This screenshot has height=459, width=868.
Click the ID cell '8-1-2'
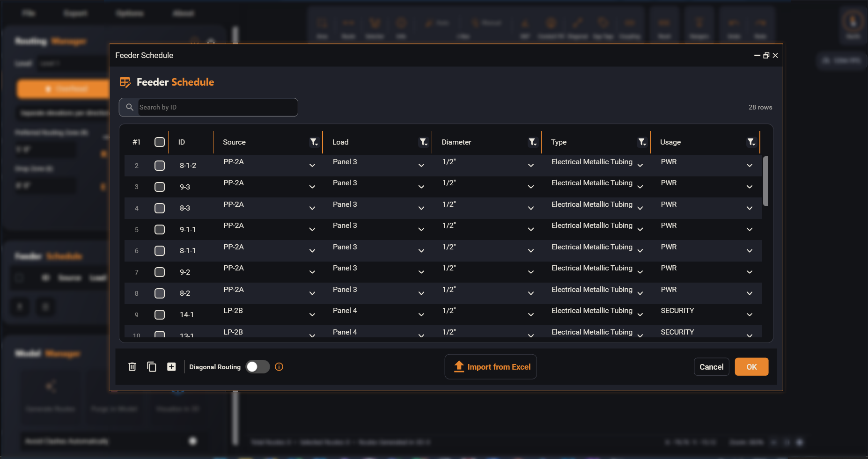click(188, 166)
